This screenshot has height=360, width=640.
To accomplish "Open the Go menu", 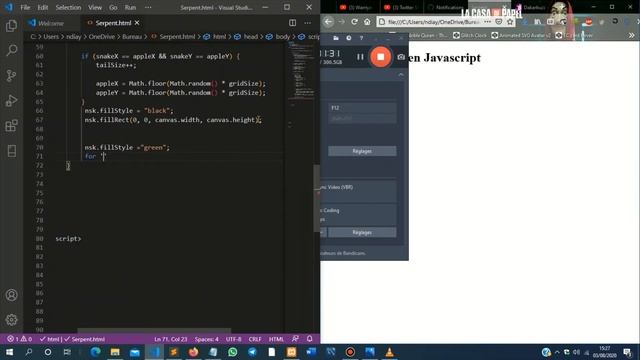I will tap(113, 7).
